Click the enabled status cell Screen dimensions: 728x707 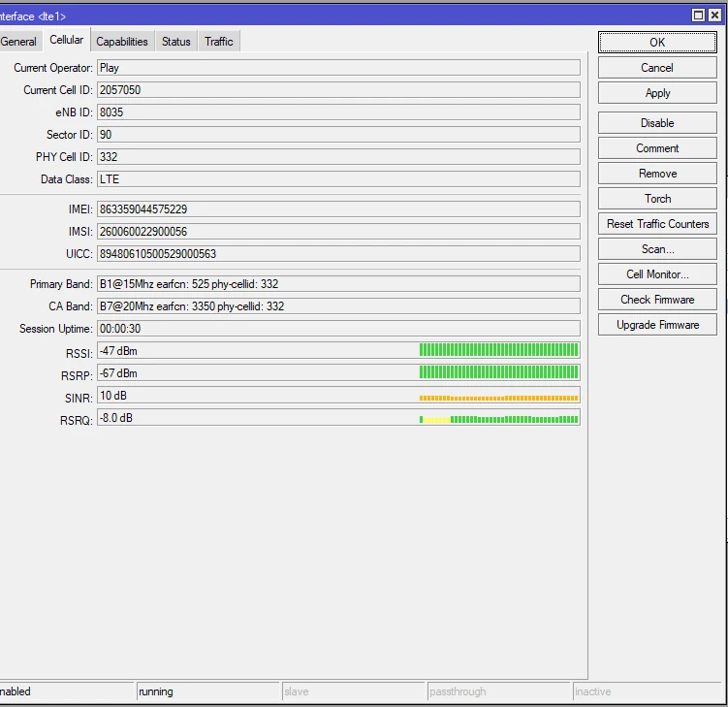point(67,691)
